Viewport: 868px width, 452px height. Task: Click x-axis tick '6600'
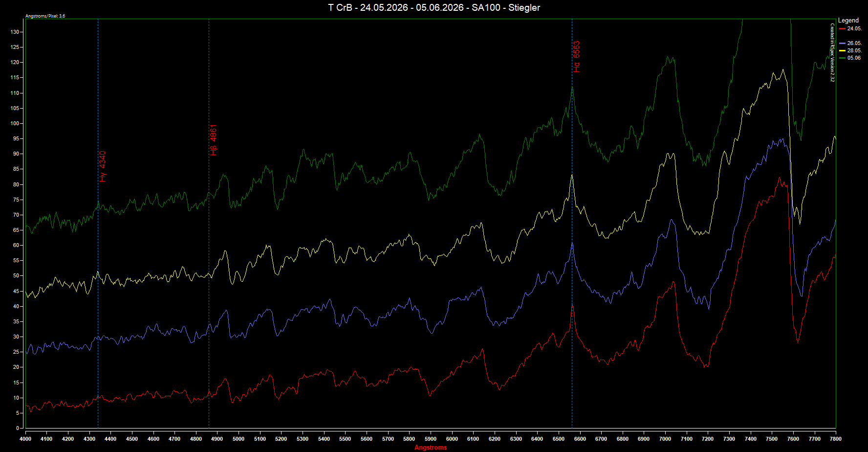coord(580,439)
